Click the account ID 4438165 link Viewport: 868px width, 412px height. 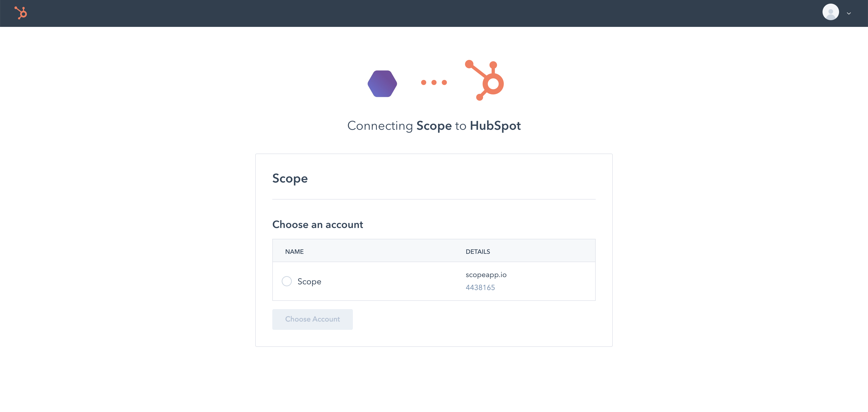tap(480, 288)
